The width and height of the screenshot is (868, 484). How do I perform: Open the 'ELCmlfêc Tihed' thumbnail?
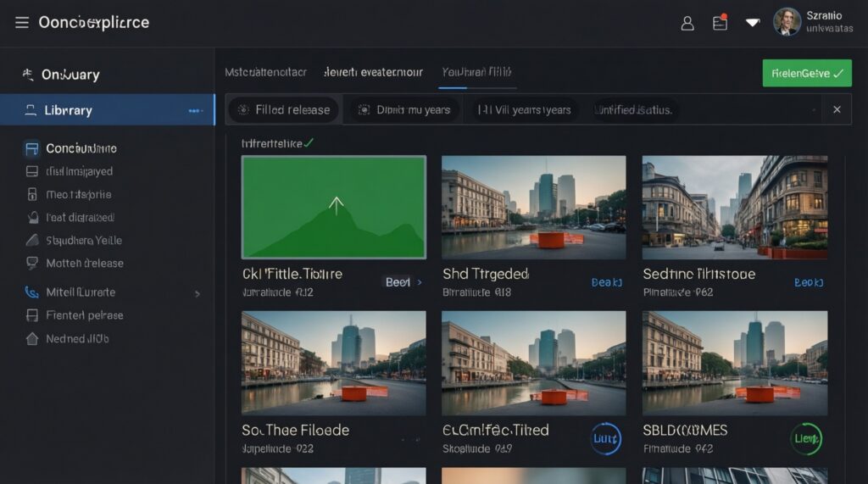[x=534, y=363]
